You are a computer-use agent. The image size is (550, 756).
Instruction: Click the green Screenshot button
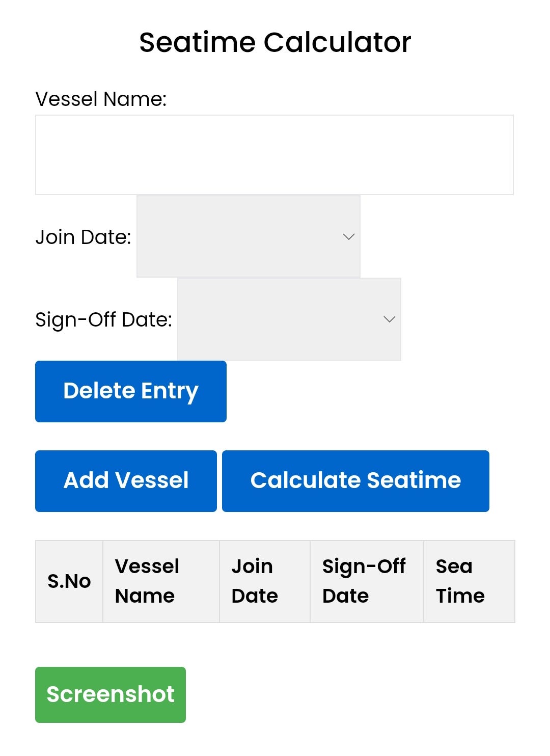pos(110,694)
